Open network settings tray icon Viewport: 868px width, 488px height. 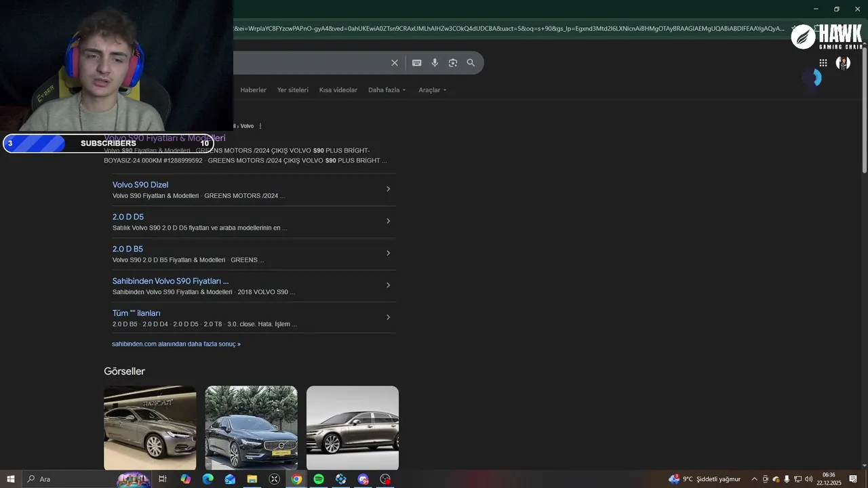(x=797, y=479)
